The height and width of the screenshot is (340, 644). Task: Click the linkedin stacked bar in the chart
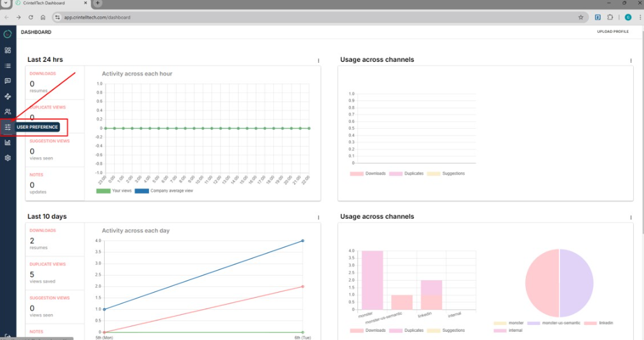431,295
